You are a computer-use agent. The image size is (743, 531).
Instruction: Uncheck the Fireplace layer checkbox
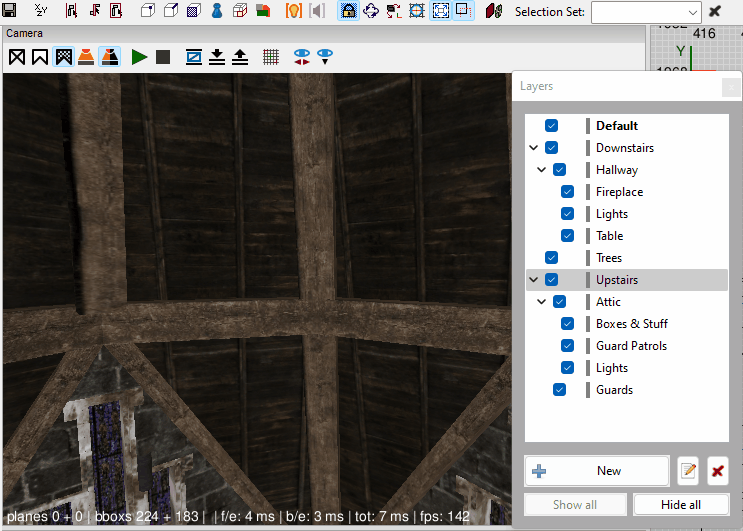(568, 192)
